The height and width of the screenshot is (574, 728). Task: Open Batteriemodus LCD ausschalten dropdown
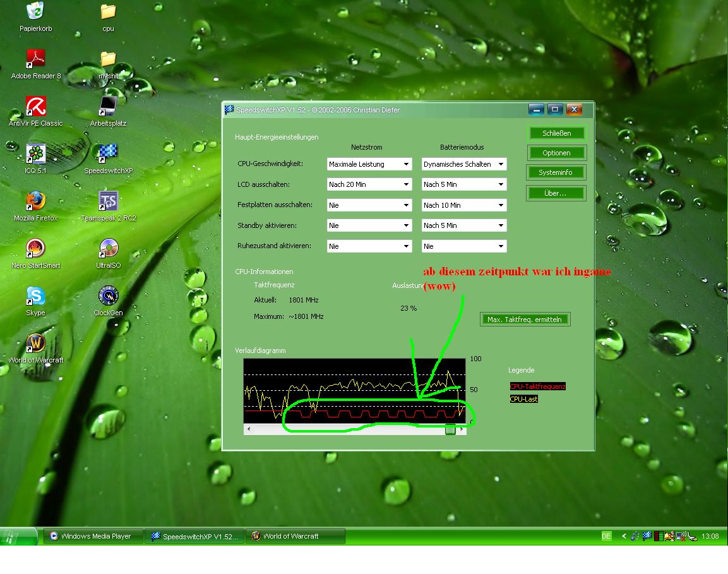tap(464, 184)
